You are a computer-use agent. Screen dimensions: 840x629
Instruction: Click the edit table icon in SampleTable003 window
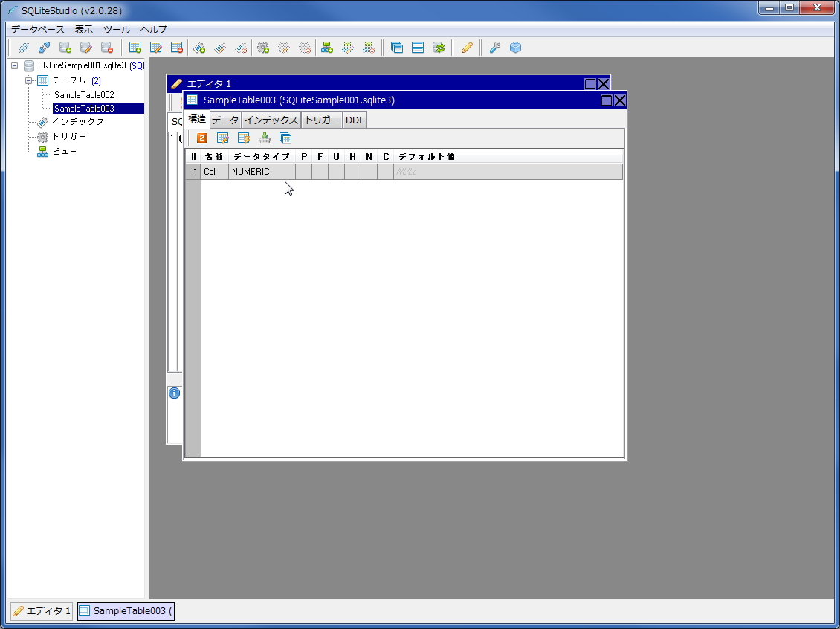223,138
